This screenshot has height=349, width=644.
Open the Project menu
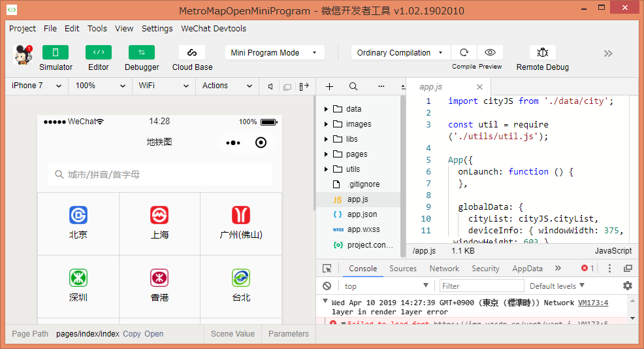(x=23, y=28)
